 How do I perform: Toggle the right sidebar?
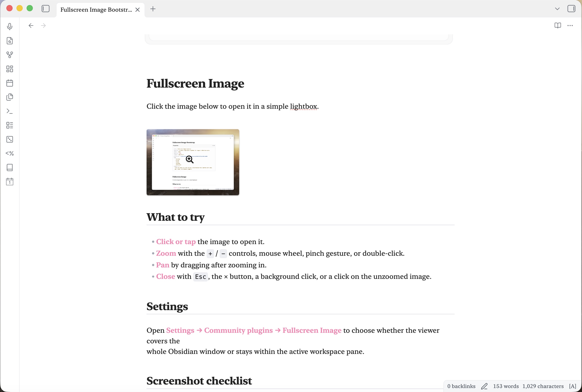(571, 9)
